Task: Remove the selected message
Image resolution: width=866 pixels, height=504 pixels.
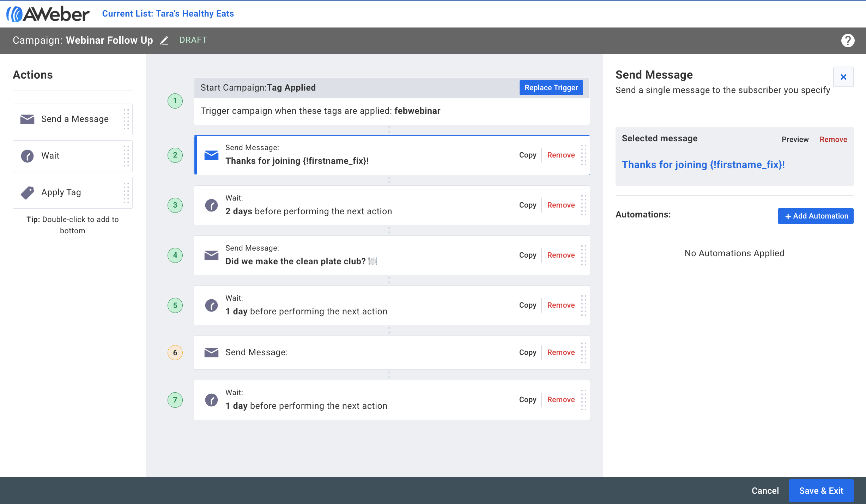Action: pos(834,139)
